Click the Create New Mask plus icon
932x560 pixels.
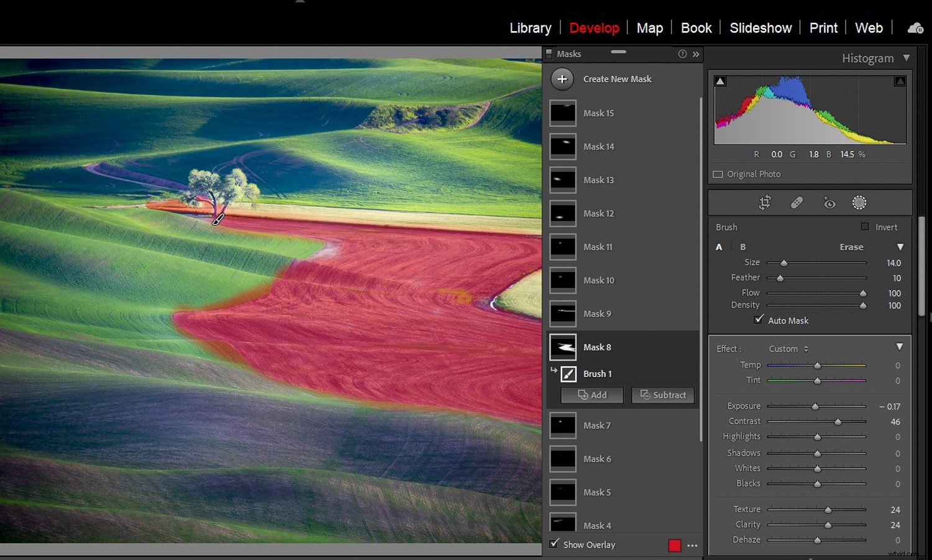coord(562,79)
